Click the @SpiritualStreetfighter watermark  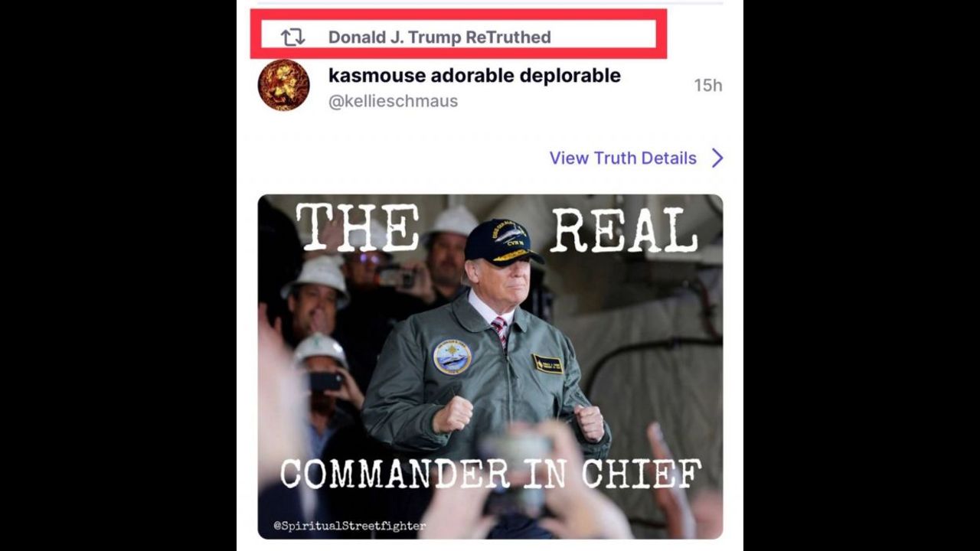coord(350,526)
